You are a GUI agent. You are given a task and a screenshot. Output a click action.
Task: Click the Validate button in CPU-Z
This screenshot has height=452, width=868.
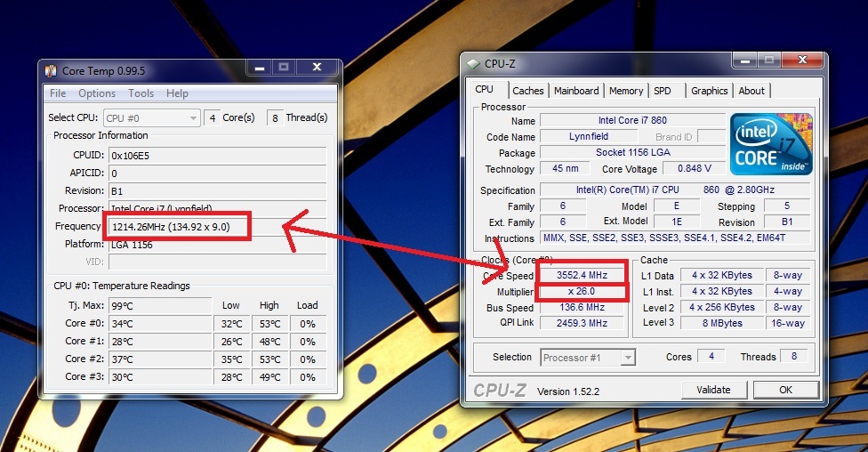[713, 390]
